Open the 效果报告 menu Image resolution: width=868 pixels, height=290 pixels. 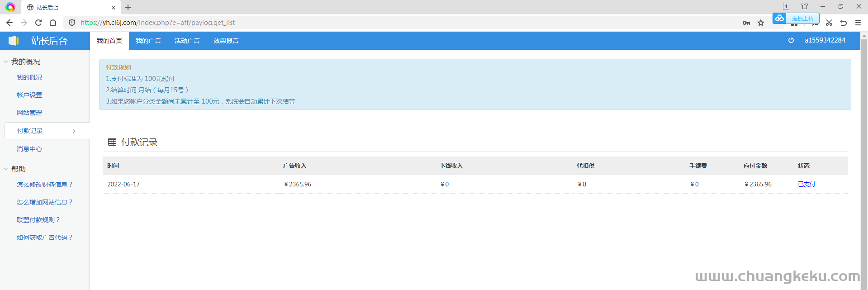click(x=226, y=41)
